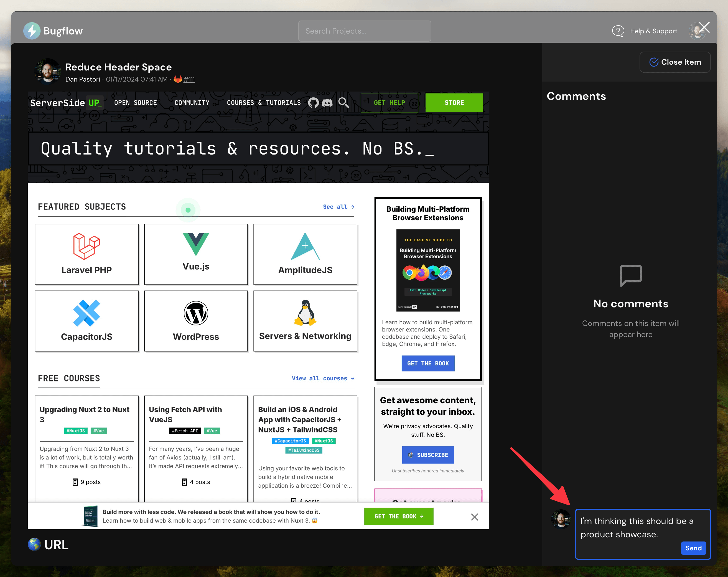Open the #111 issue link
This screenshot has height=577, width=728.
189,79
